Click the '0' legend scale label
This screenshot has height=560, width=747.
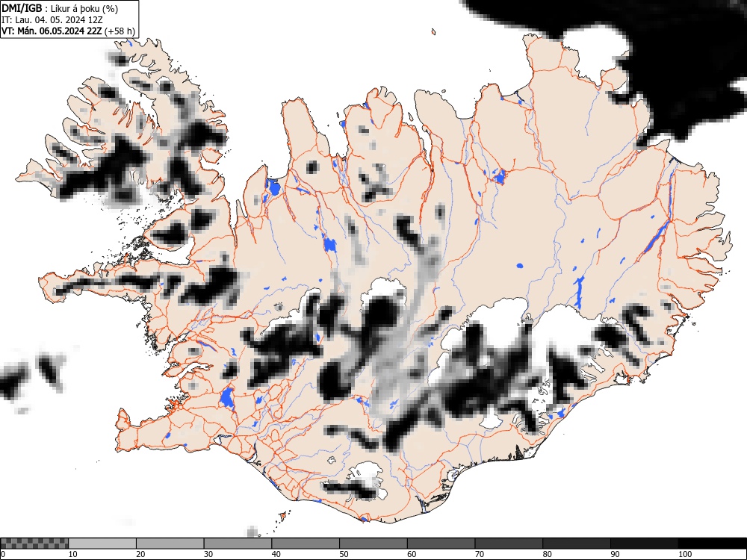click(x=3, y=554)
